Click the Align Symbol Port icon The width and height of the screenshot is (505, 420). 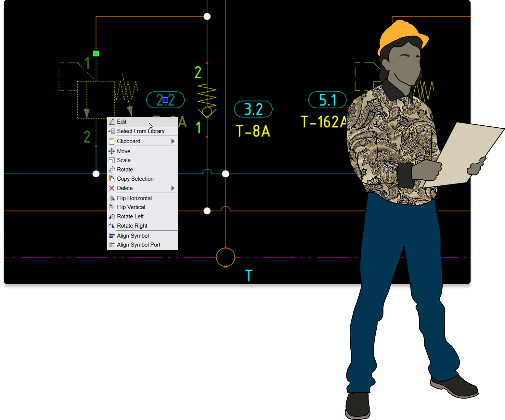(111, 245)
